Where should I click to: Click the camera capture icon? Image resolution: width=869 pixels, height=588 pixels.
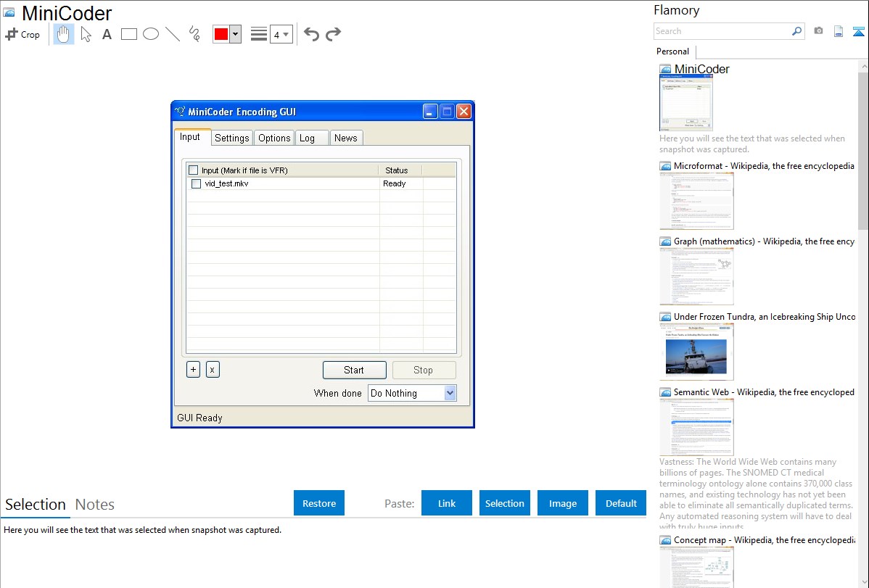tap(818, 31)
